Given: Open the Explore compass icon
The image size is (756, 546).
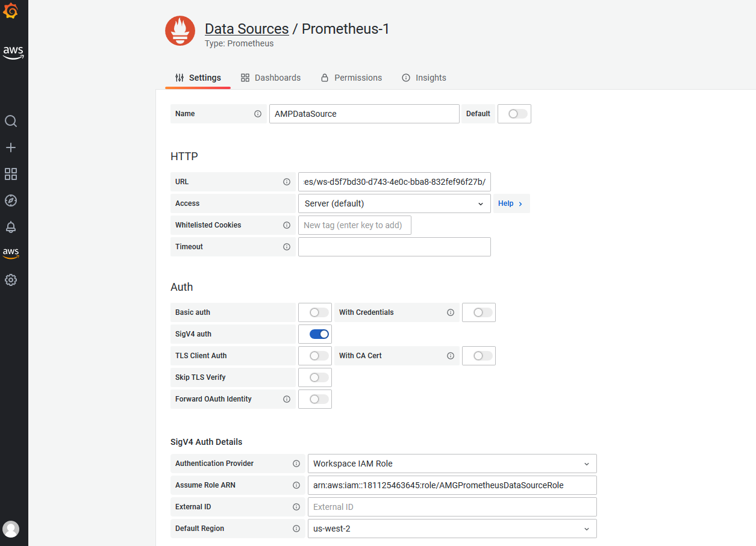Looking at the screenshot, I should (x=11, y=200).
